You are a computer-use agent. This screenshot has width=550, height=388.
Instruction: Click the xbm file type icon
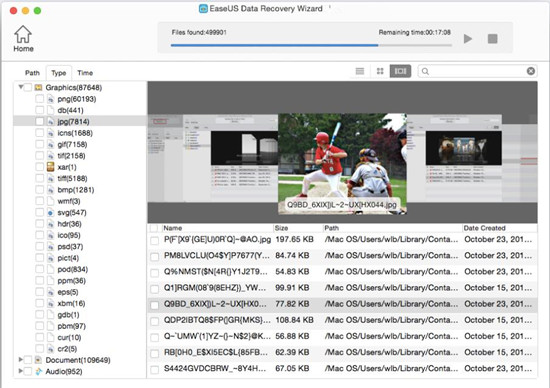pyautogui.click(x=51, y=303)
